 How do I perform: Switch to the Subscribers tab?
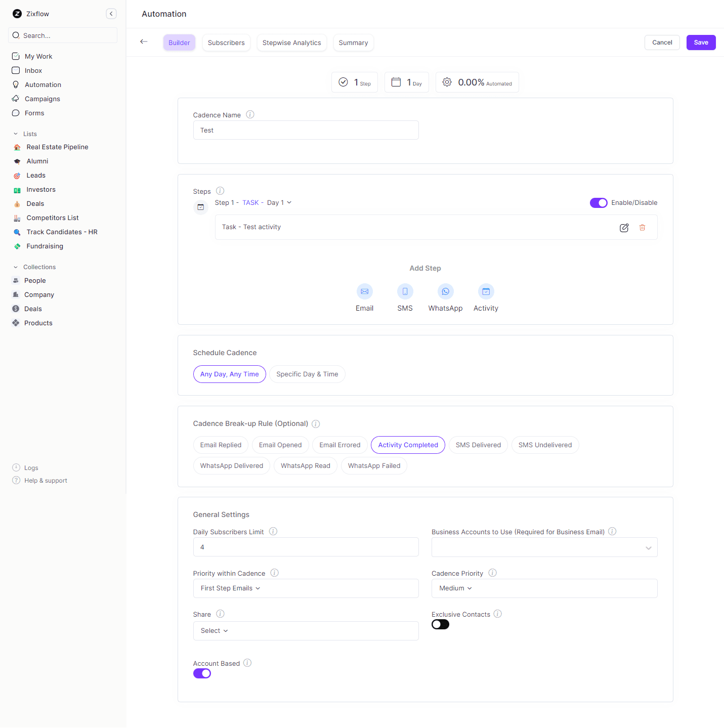click(226, 42)
